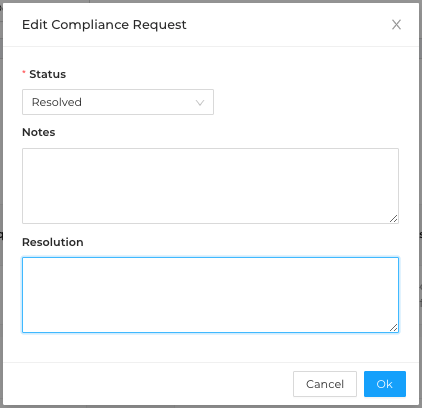Click the Notes field label
Viewport: 422px width, 408px height.
39,132
